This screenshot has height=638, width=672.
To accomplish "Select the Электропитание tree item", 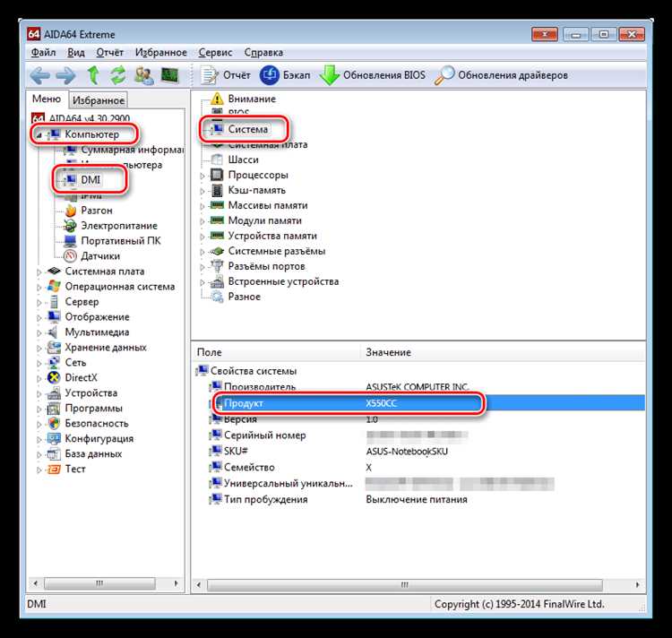I will [118, 226].
